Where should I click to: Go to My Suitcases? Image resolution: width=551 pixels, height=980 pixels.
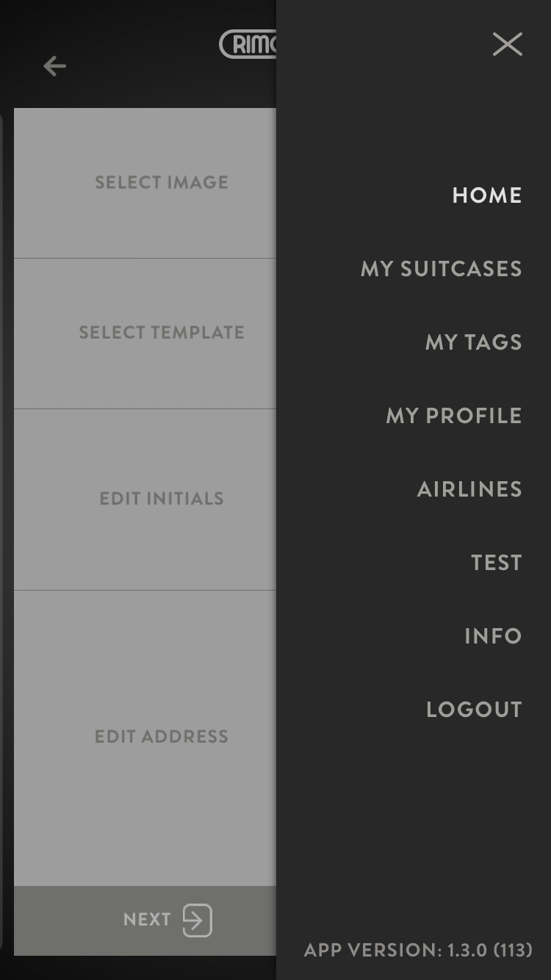tap(442, 269)
